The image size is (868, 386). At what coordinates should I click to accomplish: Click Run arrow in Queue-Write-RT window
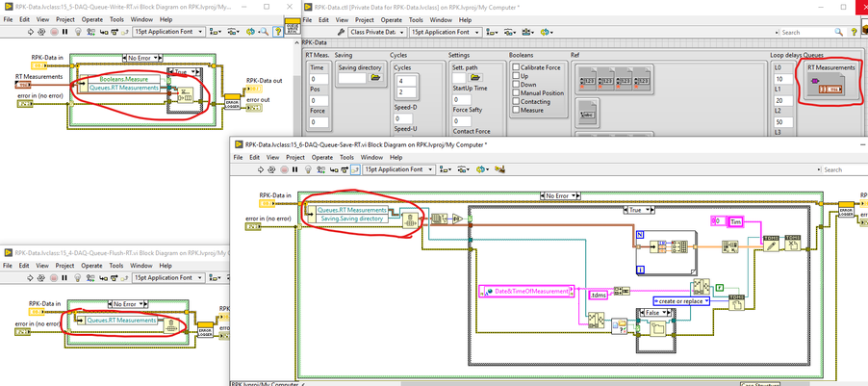32,32
